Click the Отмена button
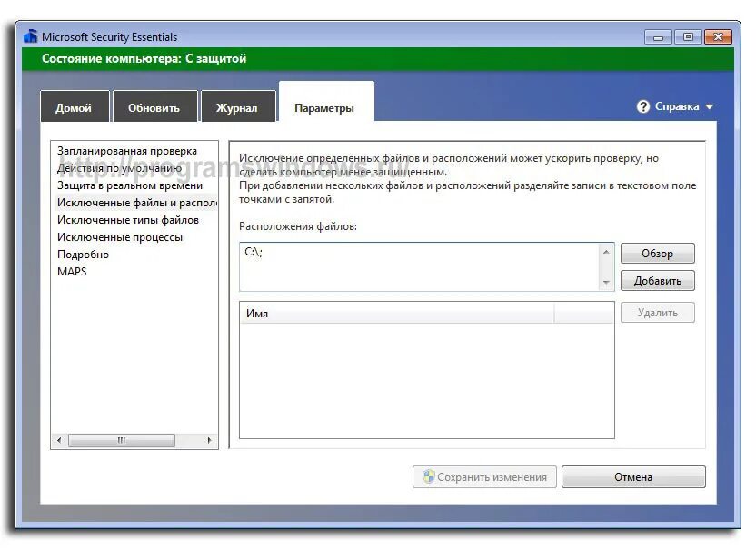756x550 pixels. [633, 476]
